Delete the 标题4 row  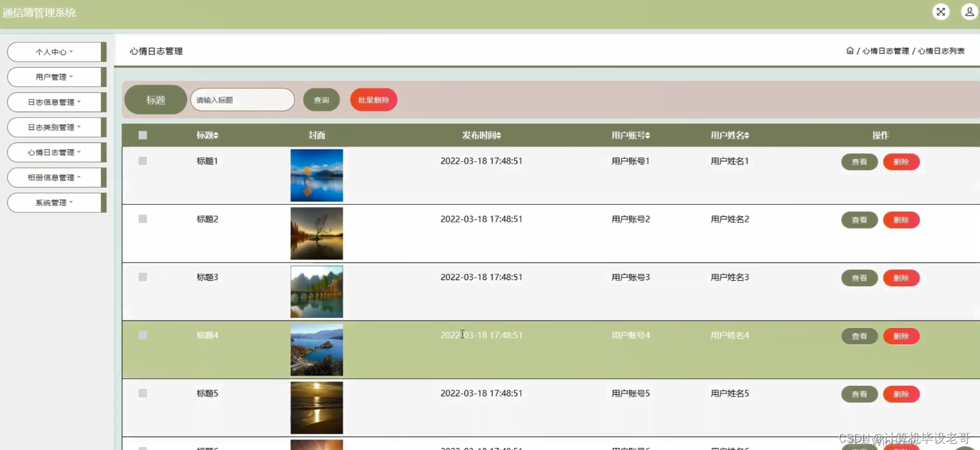tap(901, 336)
